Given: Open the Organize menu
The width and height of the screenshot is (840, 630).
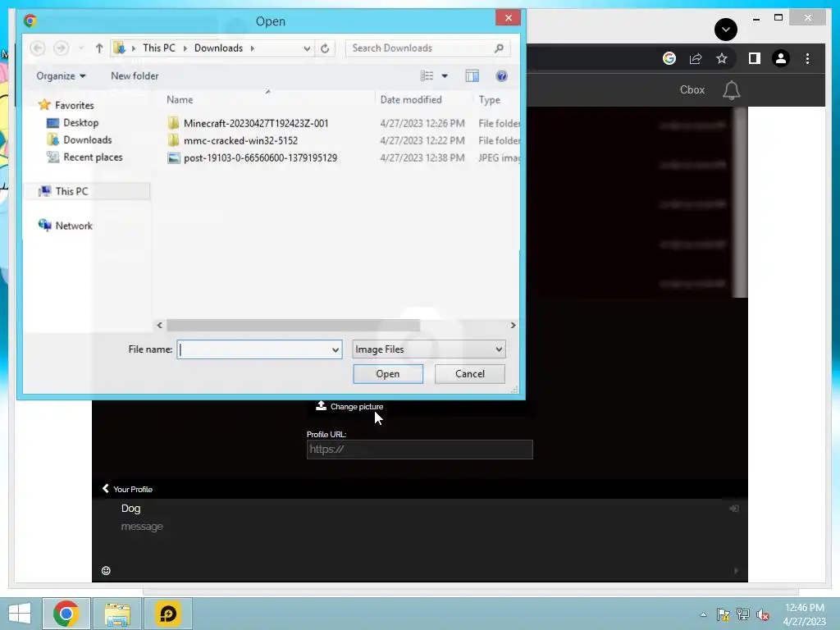Looking at the screenshot, I should (x=61, y=76).
